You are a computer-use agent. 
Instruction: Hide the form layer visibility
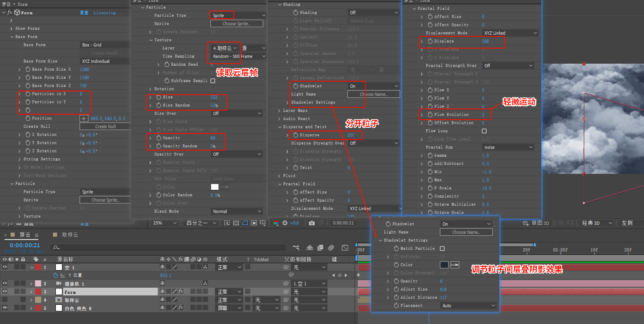point(5,292)
